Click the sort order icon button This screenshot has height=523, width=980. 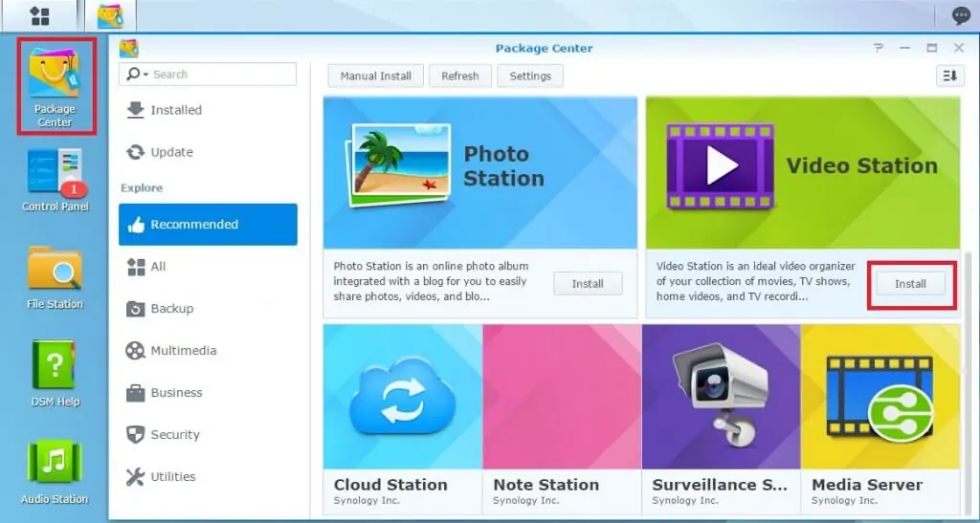[x=950, y=76]
